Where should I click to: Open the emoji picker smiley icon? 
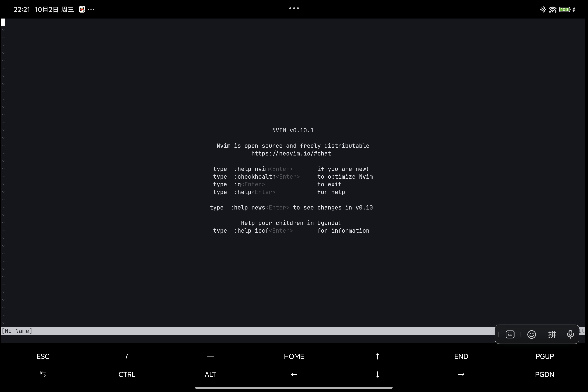pos(531,334)
